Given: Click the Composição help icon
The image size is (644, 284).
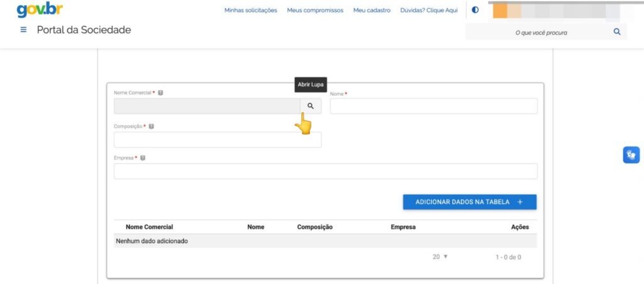Looking at the screenshot, I should (152, 127).
